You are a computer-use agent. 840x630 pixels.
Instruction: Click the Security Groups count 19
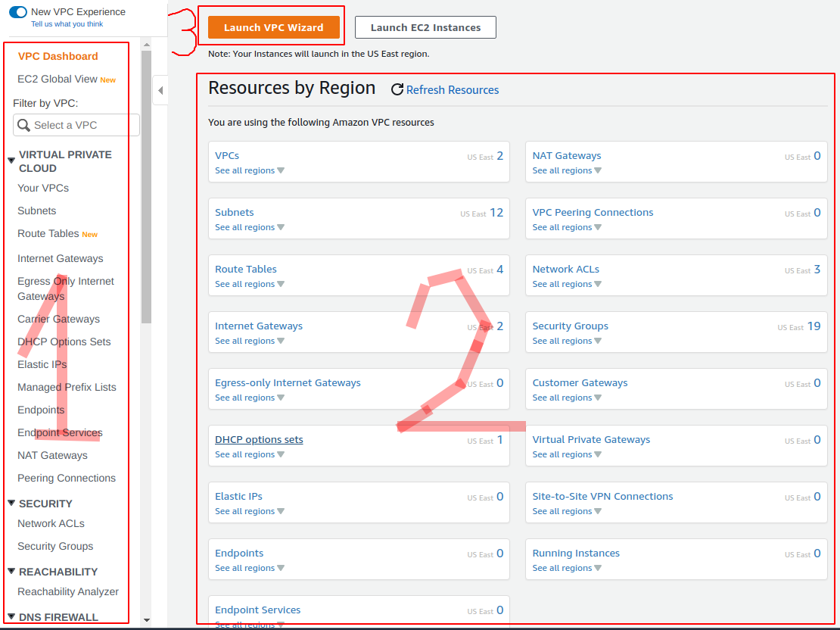[x=814, y=326]
